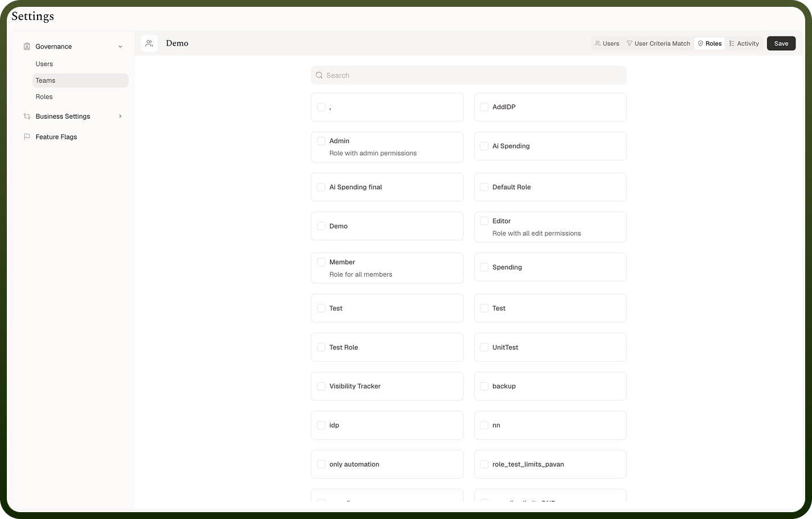812x519 pixels.
Task: Tick the Ai Spending final checkbox
Action: (321, 187)
